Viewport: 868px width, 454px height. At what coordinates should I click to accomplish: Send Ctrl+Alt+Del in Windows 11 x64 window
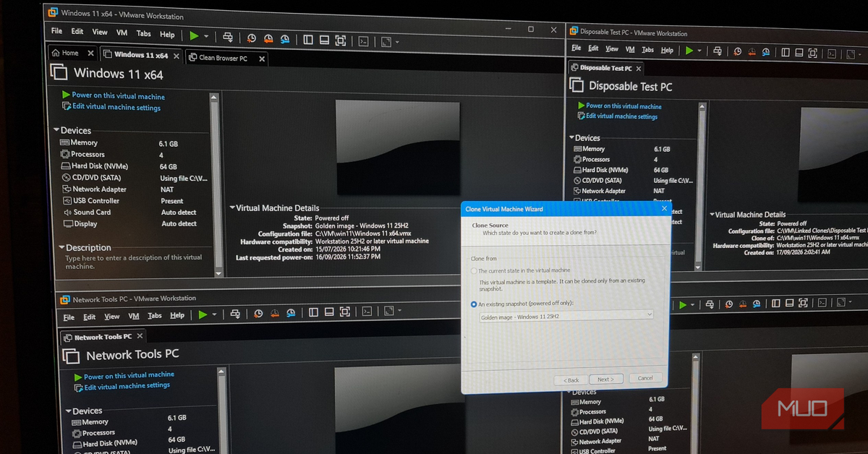coord(228,37)
